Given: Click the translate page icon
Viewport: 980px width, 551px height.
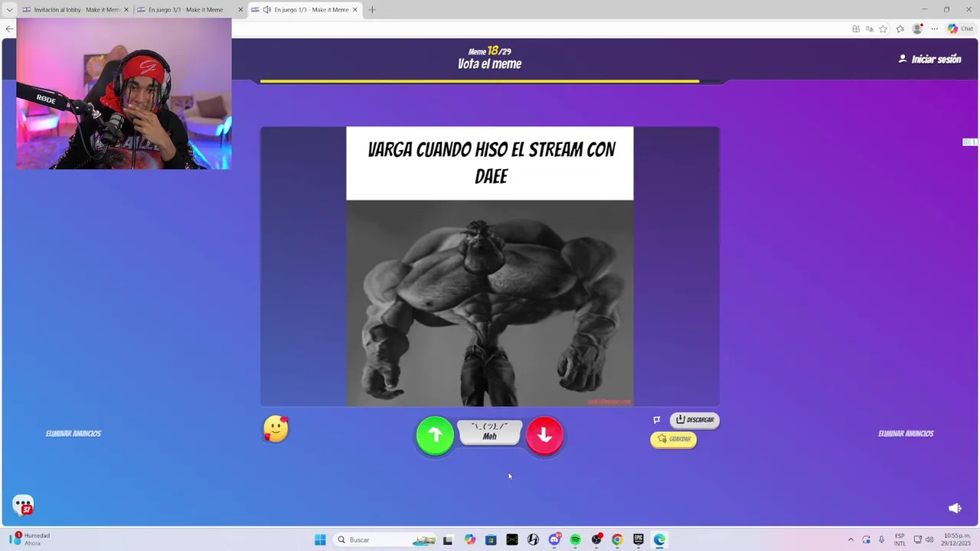Looking at the screenshot, I should [x=869, y=29].
